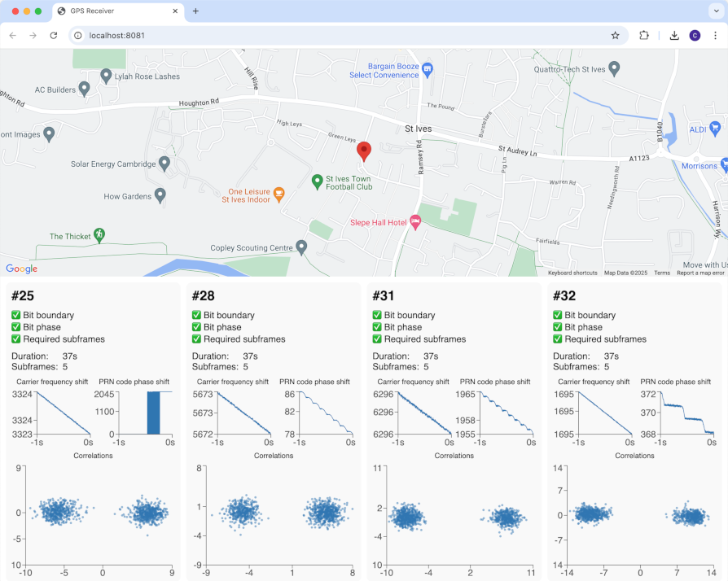Image resolution: width=728 pixels, height=581 pixels.
Task: Select the ALDI shopping cart marker
Action: (x=715, y=128)
